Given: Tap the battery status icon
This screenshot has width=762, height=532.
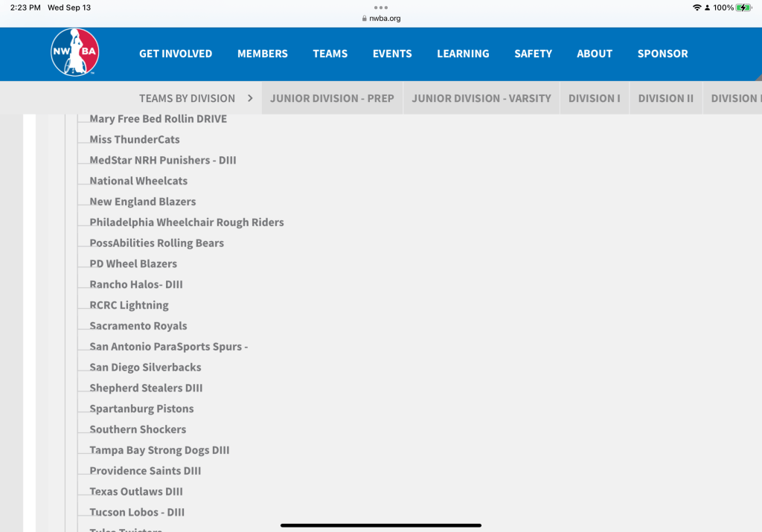Looking at the screenshot, I should tap(745, 7).
